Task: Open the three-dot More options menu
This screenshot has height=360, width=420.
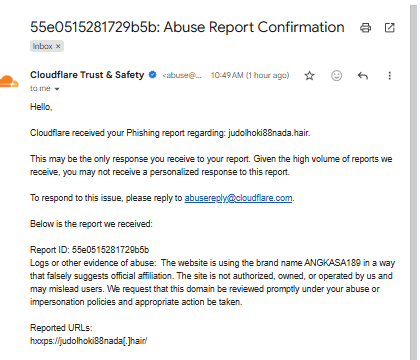Action: (389, 76)
